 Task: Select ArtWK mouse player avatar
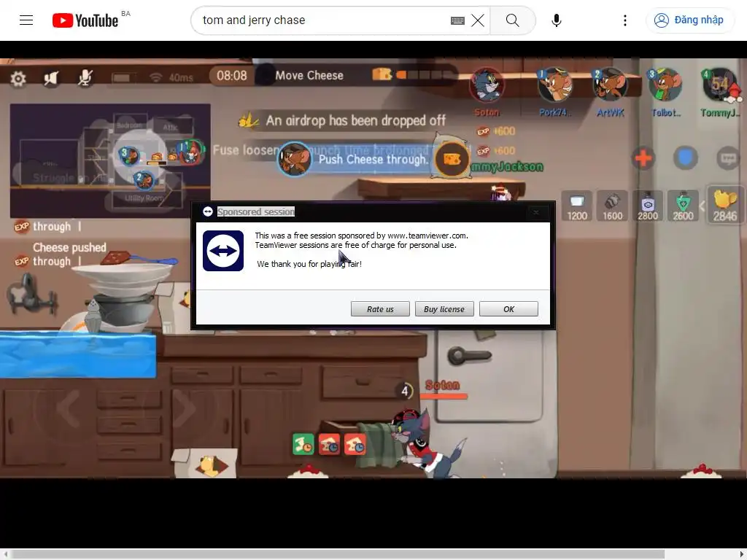tap(610, 86)
